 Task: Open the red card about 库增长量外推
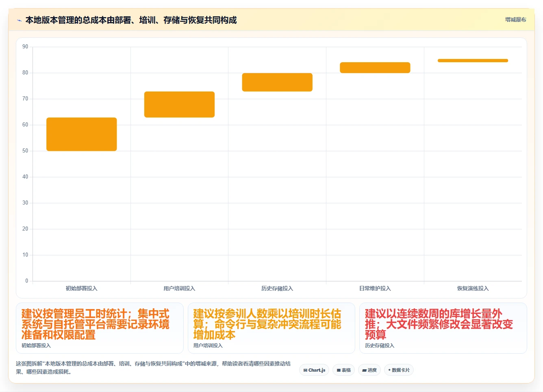[x=443, y=328]
